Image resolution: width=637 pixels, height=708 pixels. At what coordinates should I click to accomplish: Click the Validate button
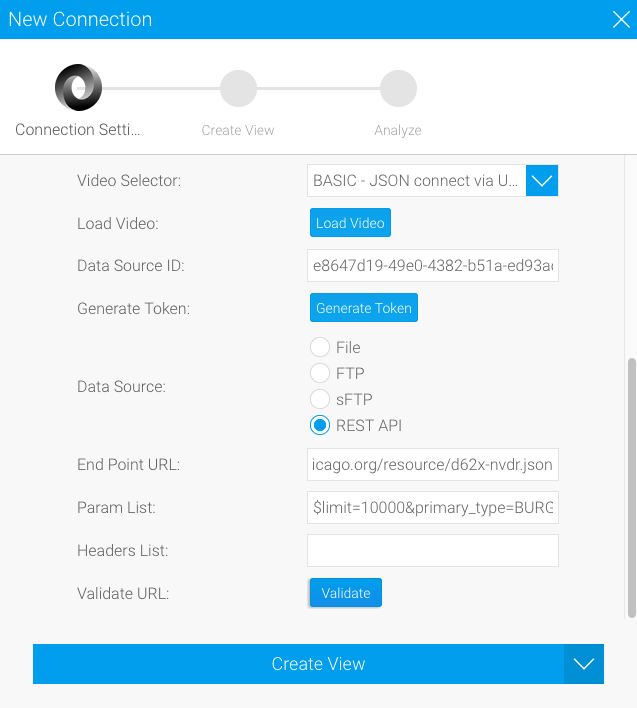346,592
